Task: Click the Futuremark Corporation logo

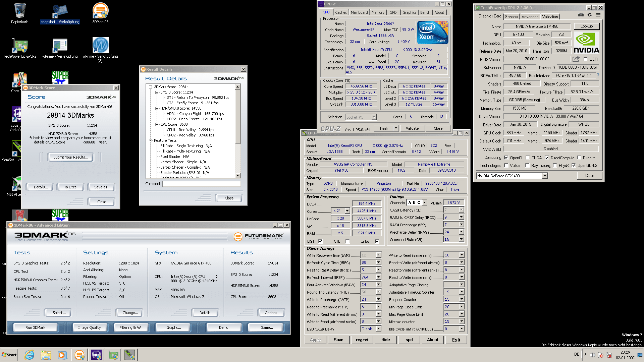Action: (x=259, y=237)
